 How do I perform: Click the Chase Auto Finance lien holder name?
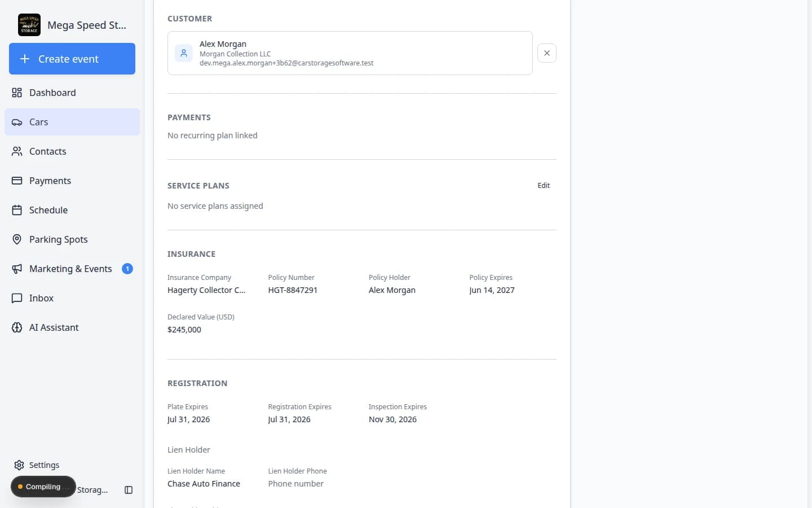coord(204,484)
